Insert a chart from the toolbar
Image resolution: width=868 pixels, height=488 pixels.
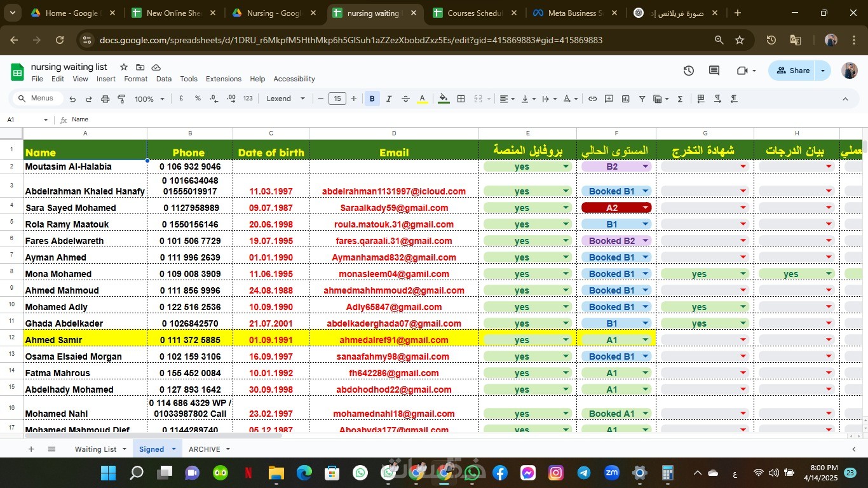[626, 98]
